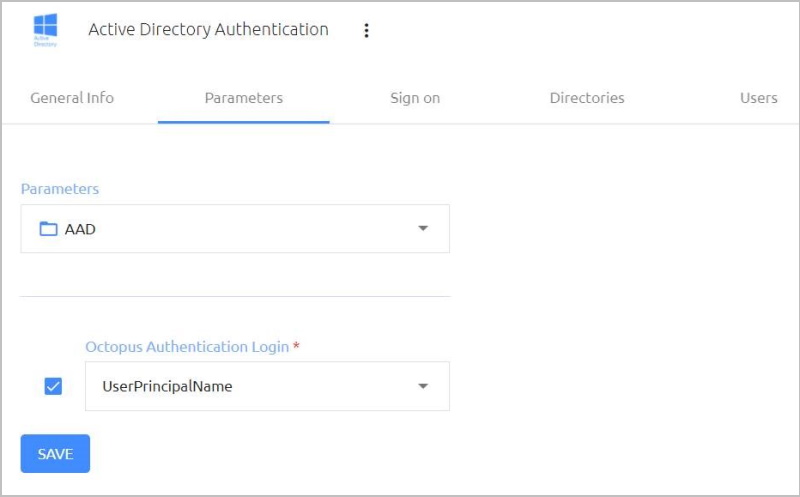Click the SAVE button
800x497 pixels.
click(55, 454)
